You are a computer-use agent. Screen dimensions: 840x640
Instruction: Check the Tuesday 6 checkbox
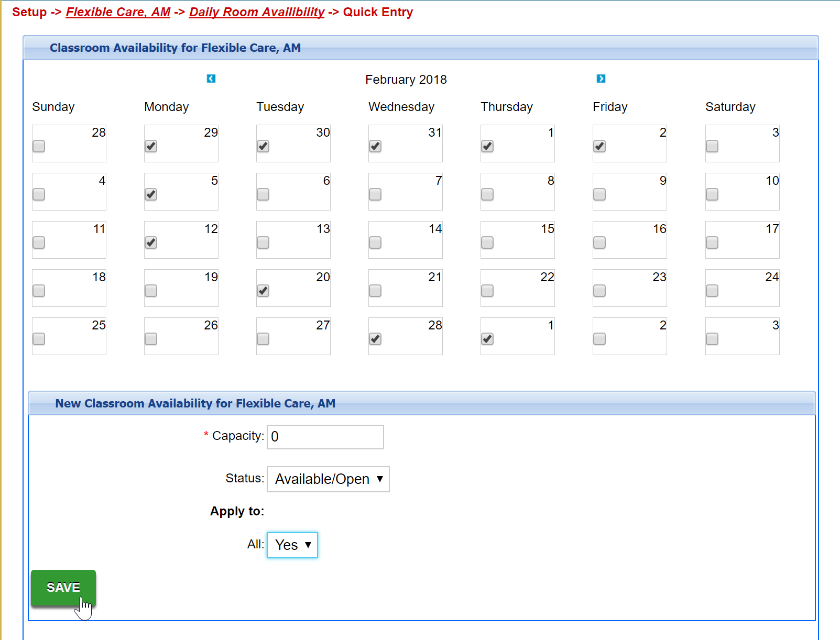click(263, 194)
